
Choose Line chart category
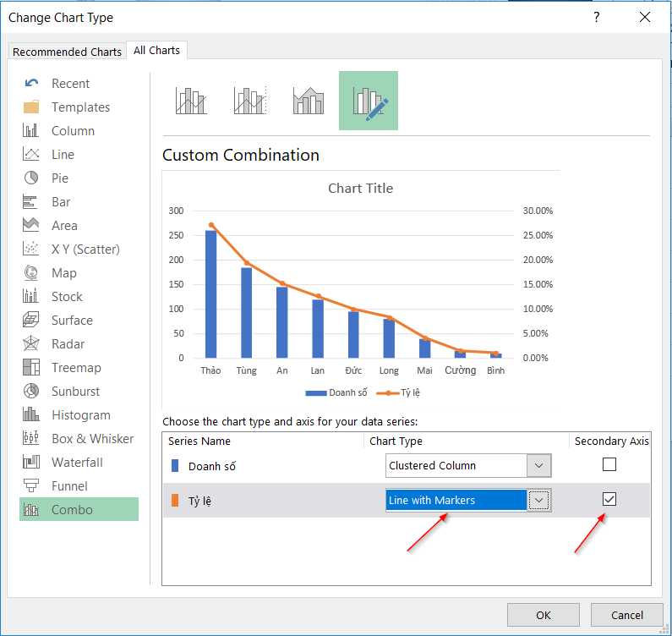(x=79, y=154)
